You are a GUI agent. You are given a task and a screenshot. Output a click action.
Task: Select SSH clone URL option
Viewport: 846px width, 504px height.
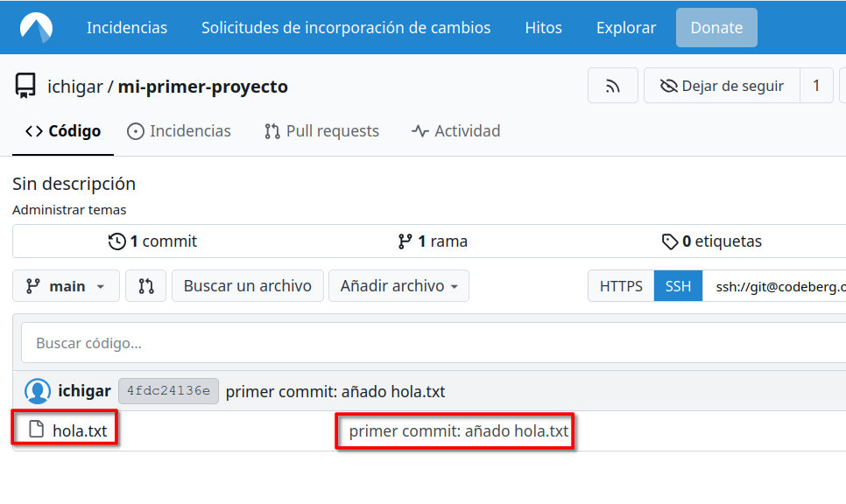click(678, 286)
